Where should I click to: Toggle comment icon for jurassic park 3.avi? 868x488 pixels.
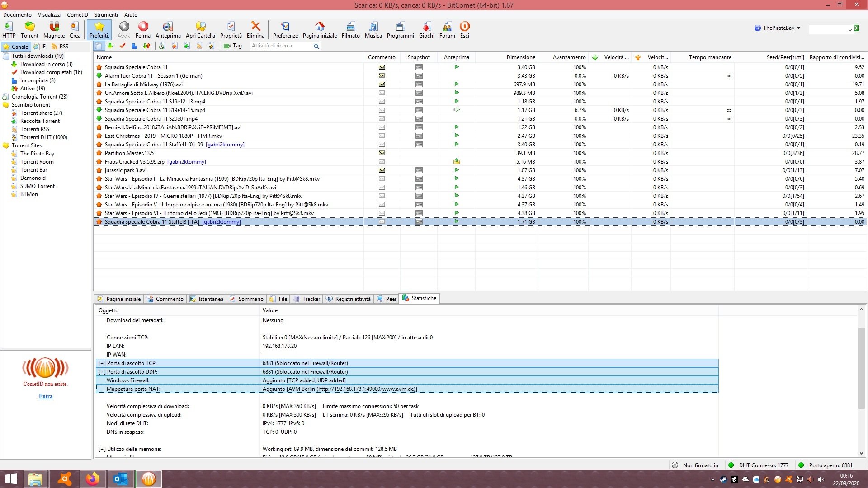pos(382,170)
